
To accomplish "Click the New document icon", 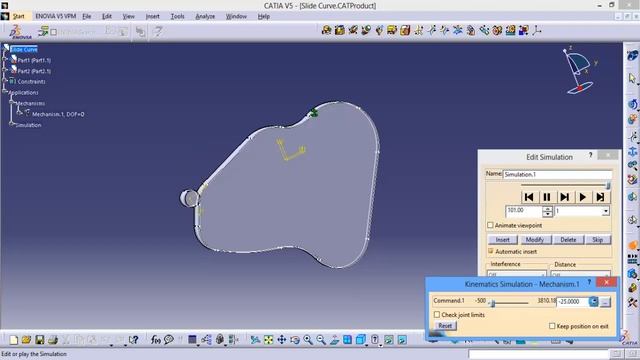I will click(x=13, y=340).
